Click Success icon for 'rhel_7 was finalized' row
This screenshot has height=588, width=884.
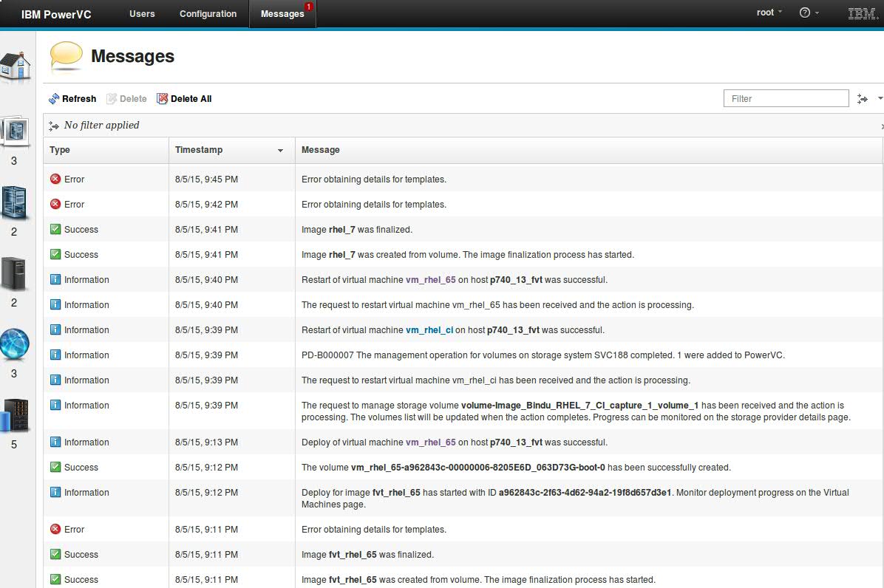click(55, 229)
